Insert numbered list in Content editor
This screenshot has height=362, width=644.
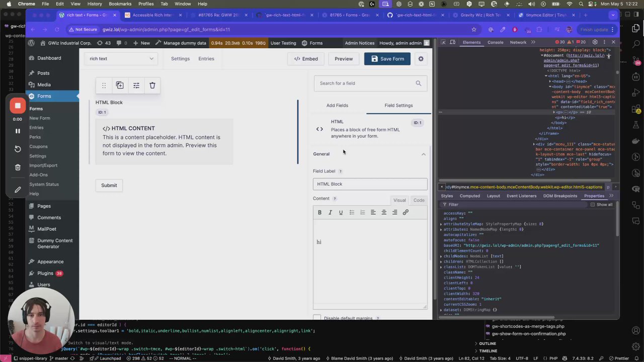tap(362, 213)
